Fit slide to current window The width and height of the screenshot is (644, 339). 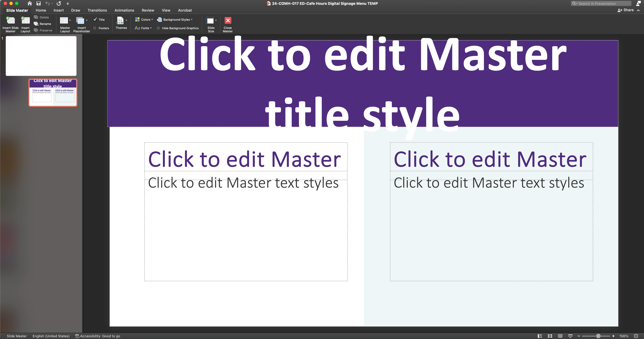tap(636, 336)
